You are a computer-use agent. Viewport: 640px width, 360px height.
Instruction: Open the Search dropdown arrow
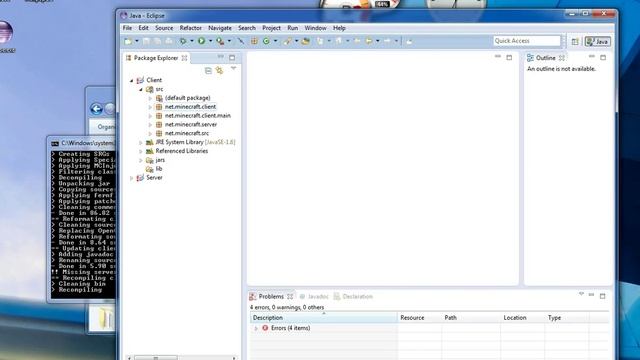(296, 41)
